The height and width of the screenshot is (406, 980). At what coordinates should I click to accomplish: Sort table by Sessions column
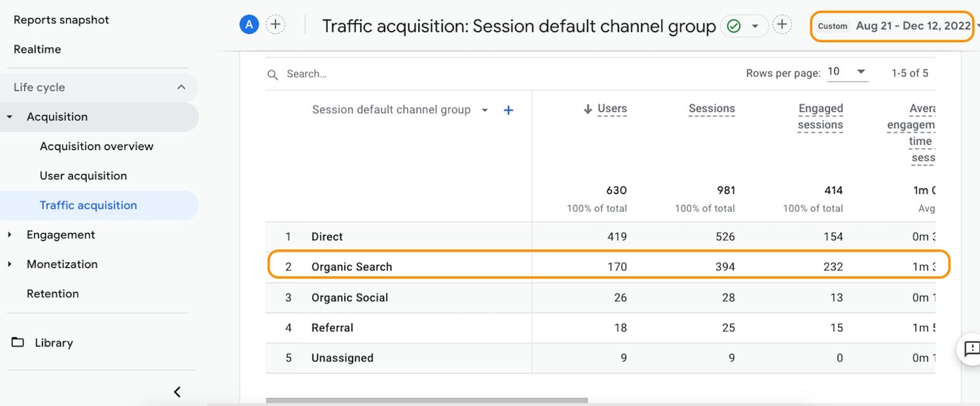[x=711, y=108]
